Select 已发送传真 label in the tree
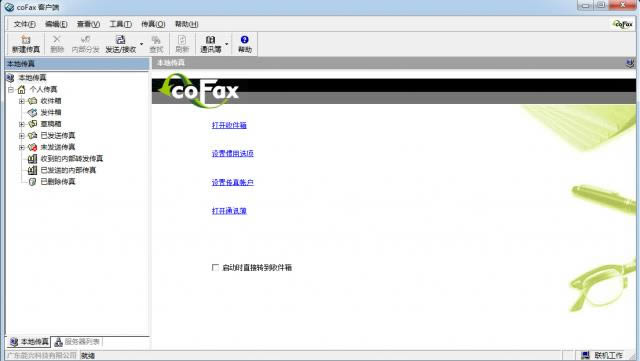 point(58,135)
